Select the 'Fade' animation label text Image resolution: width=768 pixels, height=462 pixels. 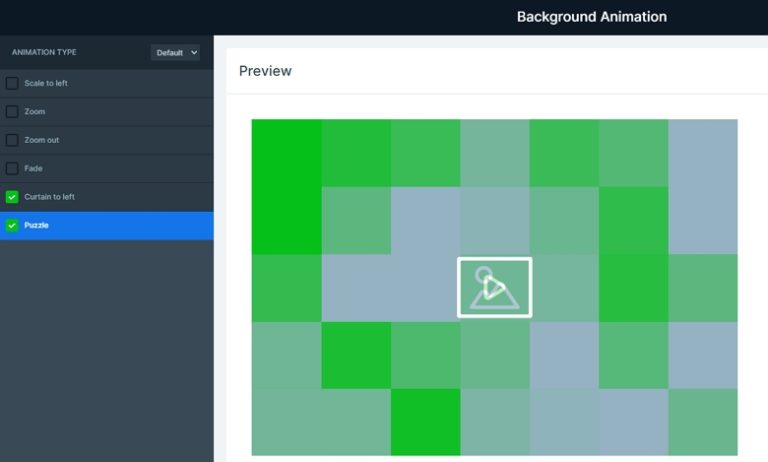(x=34, y=168)
